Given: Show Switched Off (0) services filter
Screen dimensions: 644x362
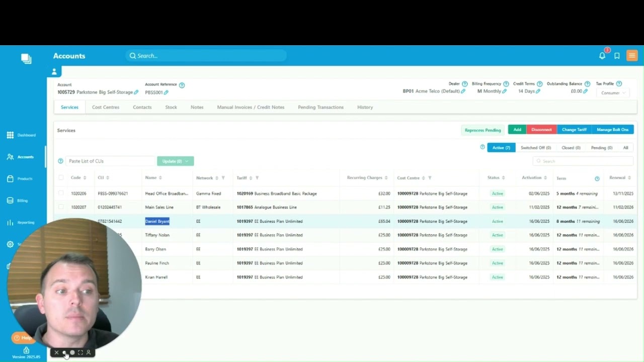Looking at the screenshot, I should 535,148.
